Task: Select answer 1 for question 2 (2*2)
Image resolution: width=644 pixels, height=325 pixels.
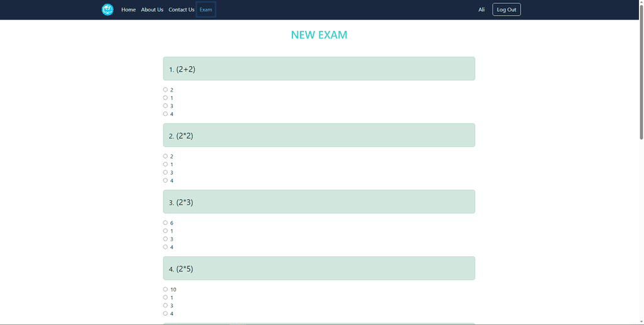Action: click(x=165, y=164)
